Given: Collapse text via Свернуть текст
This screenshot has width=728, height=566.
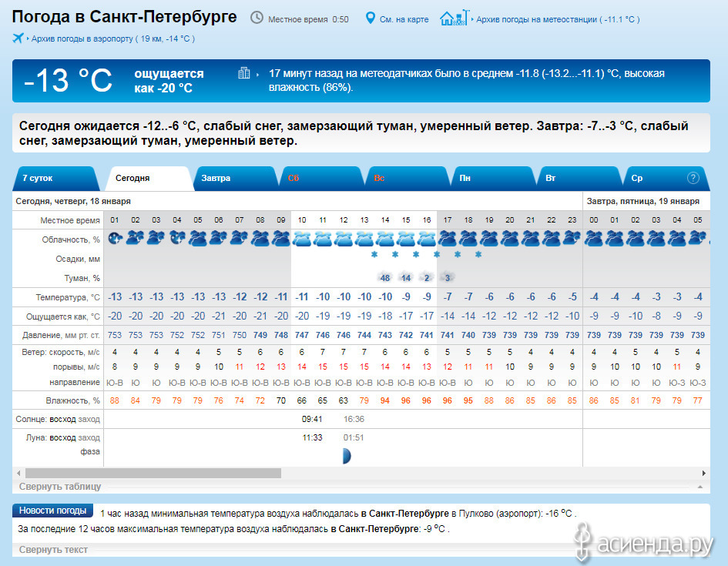Looking at the screenshot, I should 53,549.
